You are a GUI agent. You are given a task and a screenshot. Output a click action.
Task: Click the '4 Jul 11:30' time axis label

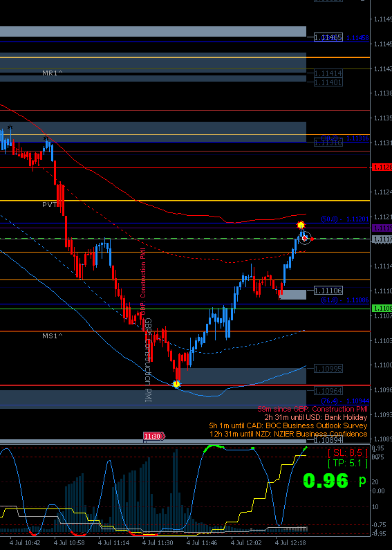pyautogui.click(x=158, y=543)
